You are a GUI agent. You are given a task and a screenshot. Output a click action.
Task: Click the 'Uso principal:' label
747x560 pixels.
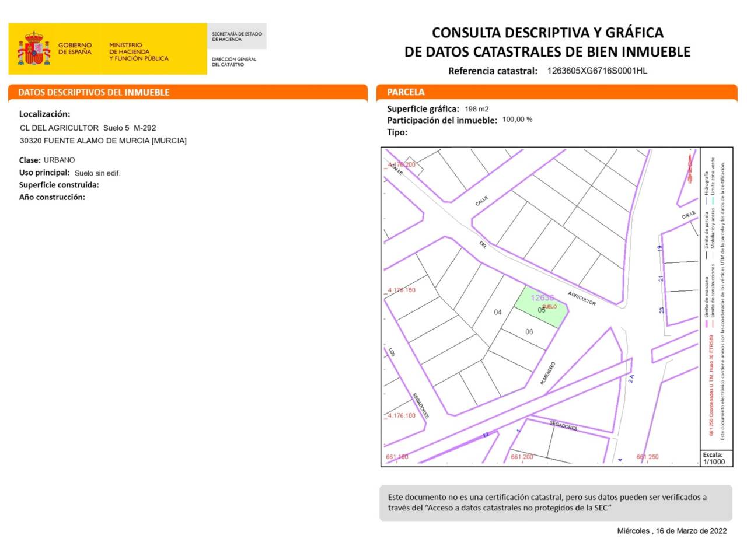pyautogui.click(x=44, y=173)
